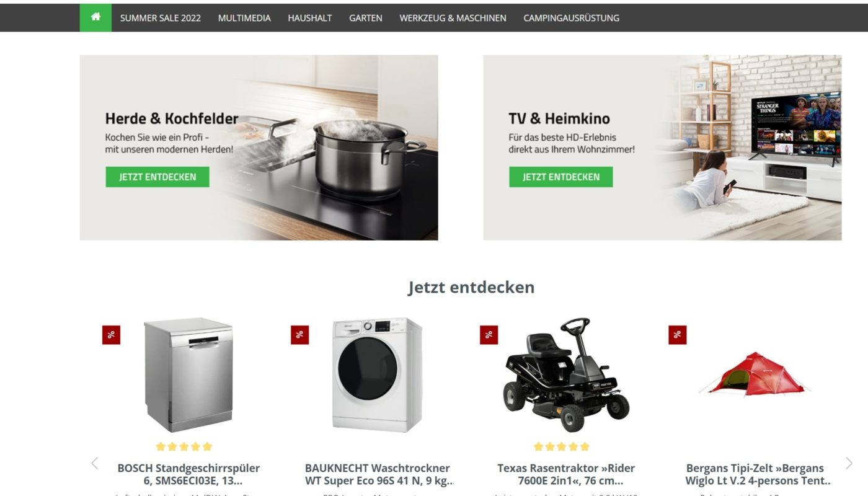
Task: Open the SUMMER SALE 2022 menu
Action: (161, 18)
